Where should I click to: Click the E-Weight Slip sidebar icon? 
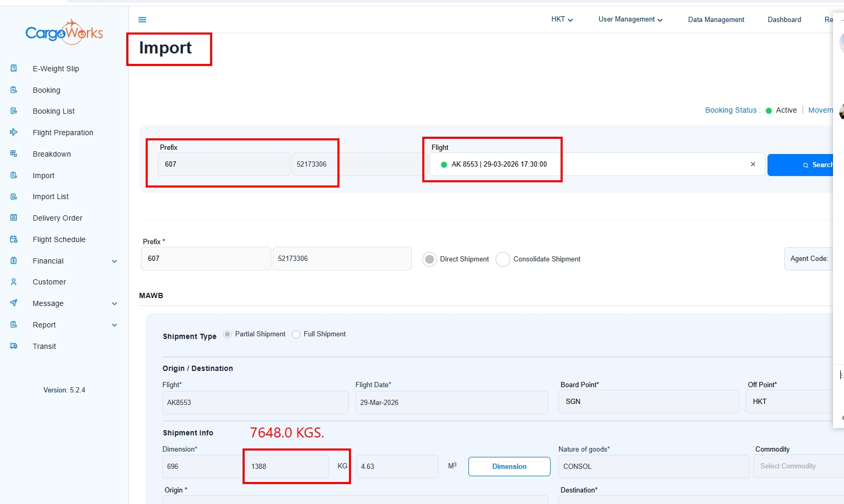tap(14, 68)
